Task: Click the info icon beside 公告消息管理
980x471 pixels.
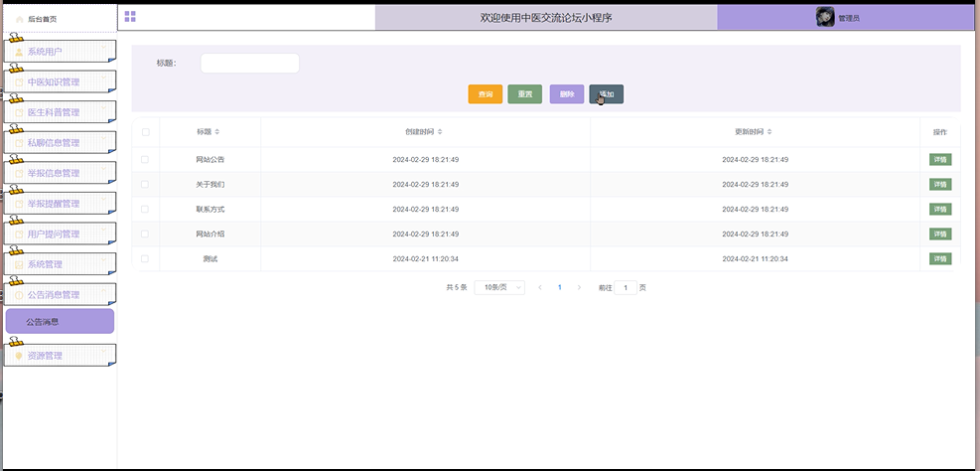Action: pos(19,295)
